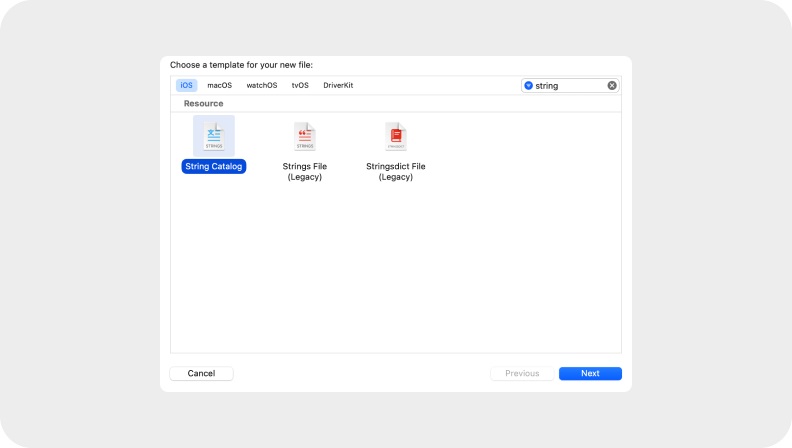Select the Stringsdict File (Legacy) icon
The width and height of the screenshot is (792, 448).
point(396,136)
